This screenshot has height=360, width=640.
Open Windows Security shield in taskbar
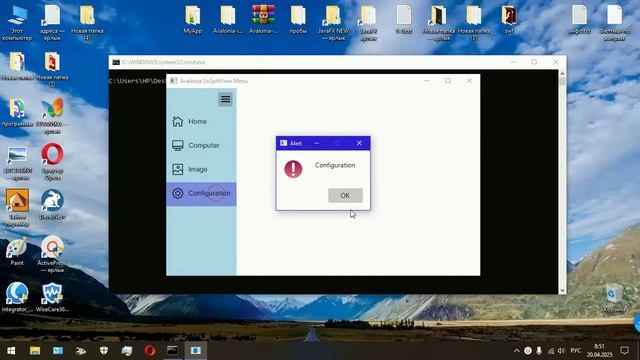104,351
